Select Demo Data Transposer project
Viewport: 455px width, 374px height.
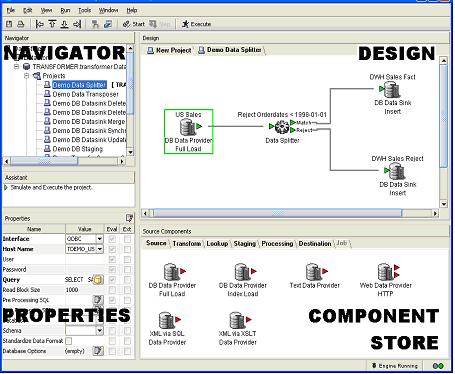tap(85, 94)
